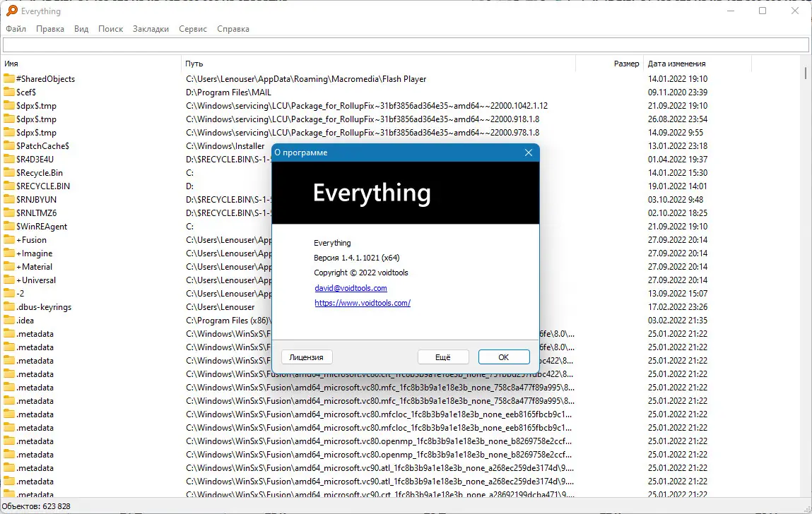Screen dimensions: 812x514
Task: Click the Объектов: 623 828 status text
Action: [x=36, y=506]
